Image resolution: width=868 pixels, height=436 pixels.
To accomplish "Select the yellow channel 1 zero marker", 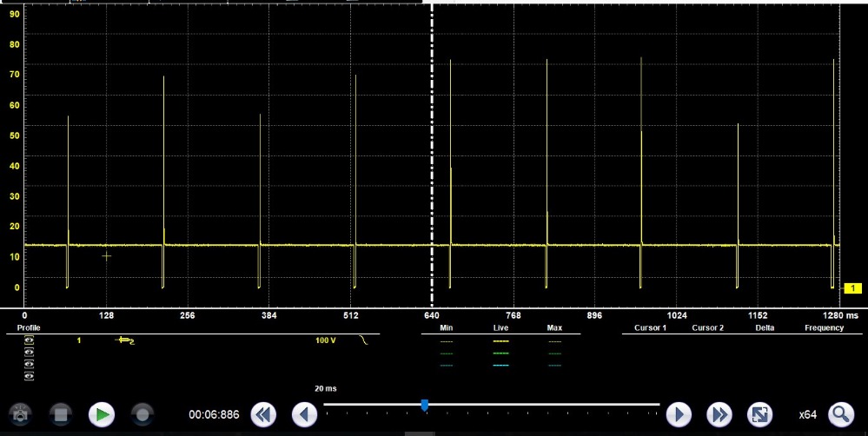I will [853, 287].
